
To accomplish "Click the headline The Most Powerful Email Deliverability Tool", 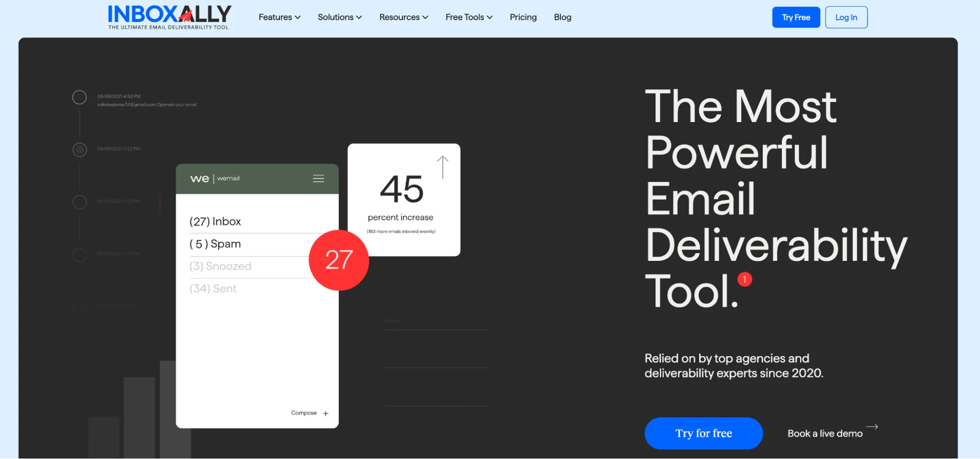I will coord(776,198).
